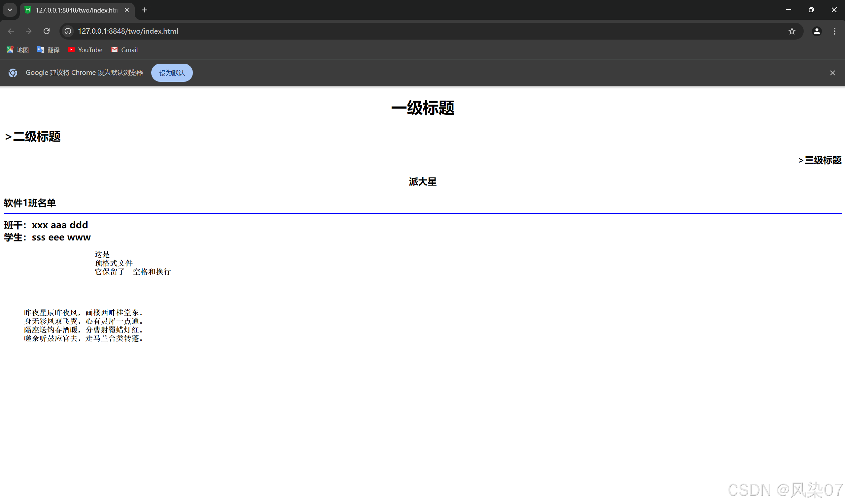Open Chrome's three-dot menu
Viewport: 845px width, 504px height.
coord(834,31)
